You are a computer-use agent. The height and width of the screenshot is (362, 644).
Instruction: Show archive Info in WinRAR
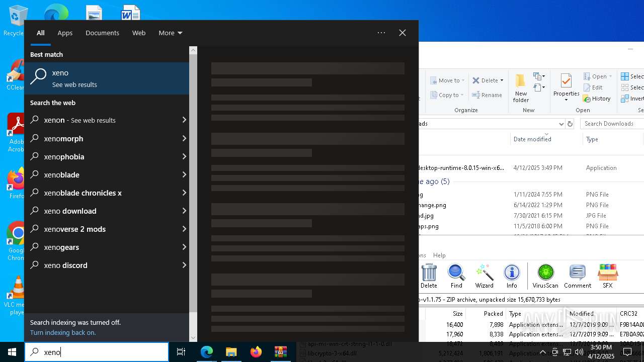[512, 276]
